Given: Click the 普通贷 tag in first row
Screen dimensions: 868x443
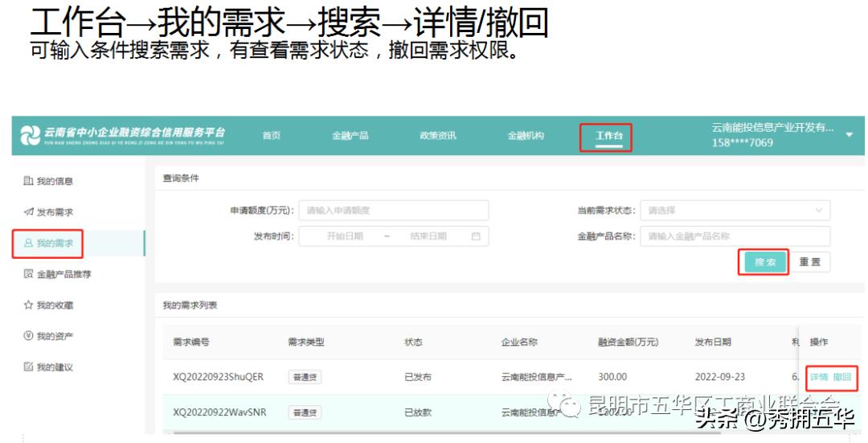Looking at the screenshot, I should point(305,377).
